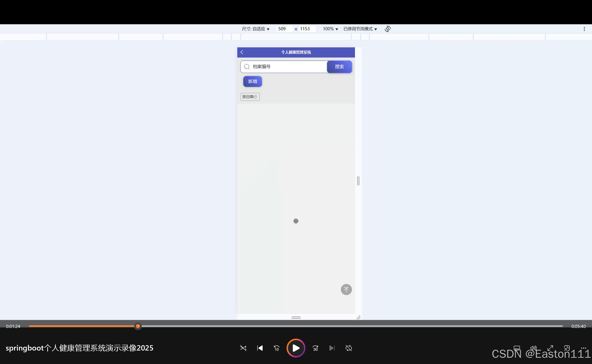The width and height of the screenshot is (592, 364).
Task: Open the player more options menu
Action: point(583,348)
